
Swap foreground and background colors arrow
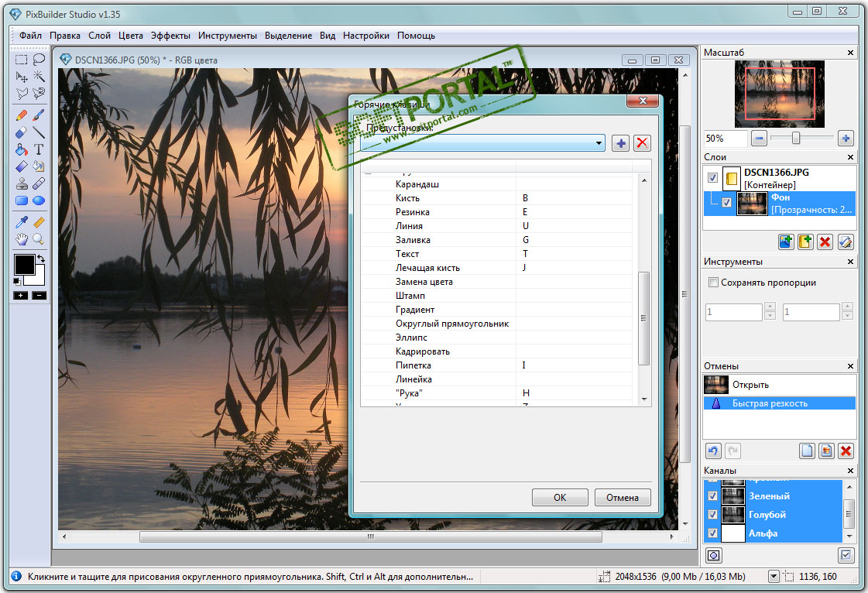[40, 259]
